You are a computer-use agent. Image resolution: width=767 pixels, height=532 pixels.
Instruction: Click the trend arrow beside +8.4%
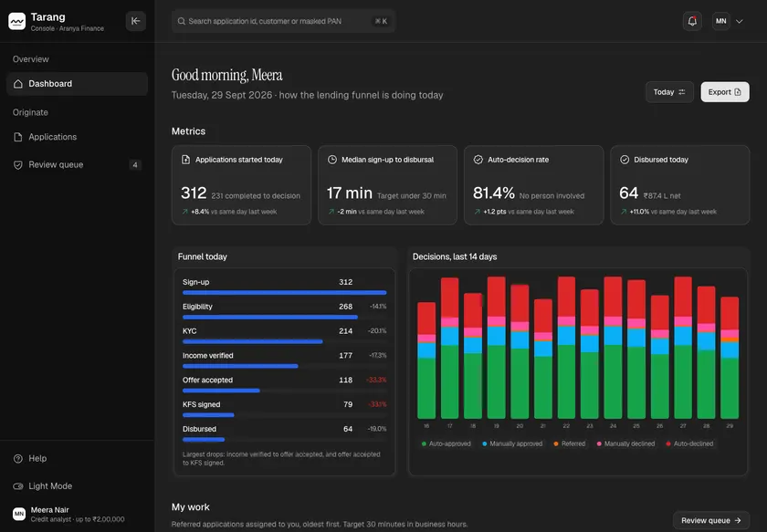point(184,212)
